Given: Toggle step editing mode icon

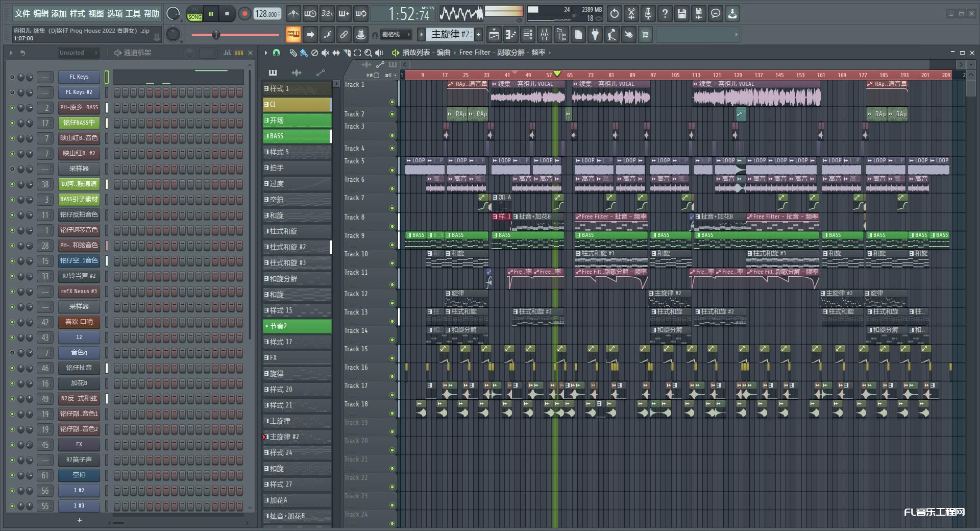Looking at the screenshot, I should pyautogui.click(x=327, y=35).
